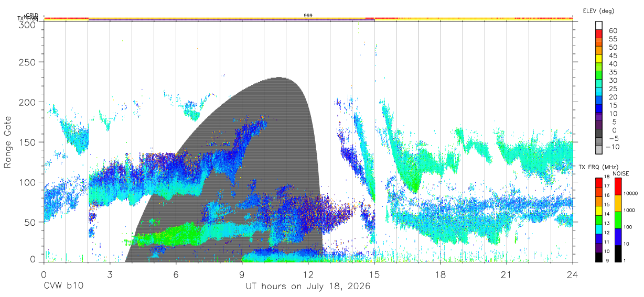The image size is (644, 297).
Task: Click the '1' label on the NOISE scale
Action: [x=625, y=261]
